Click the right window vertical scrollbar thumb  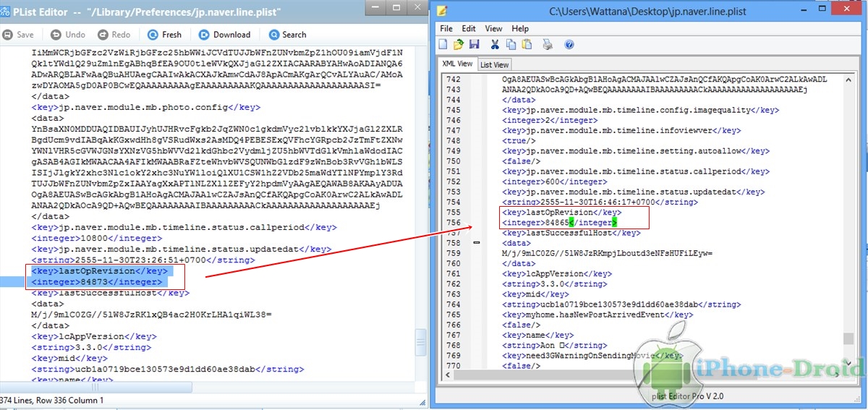point(848,340)
